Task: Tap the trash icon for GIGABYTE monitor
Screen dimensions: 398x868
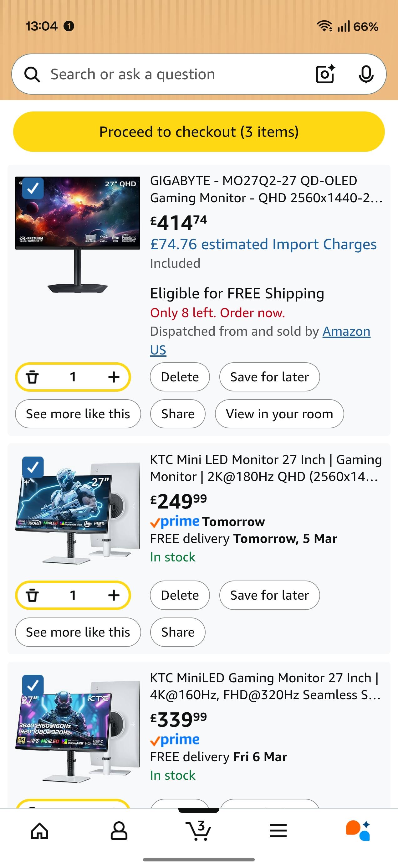Action: pyautogui.click(x=32, y=377)
